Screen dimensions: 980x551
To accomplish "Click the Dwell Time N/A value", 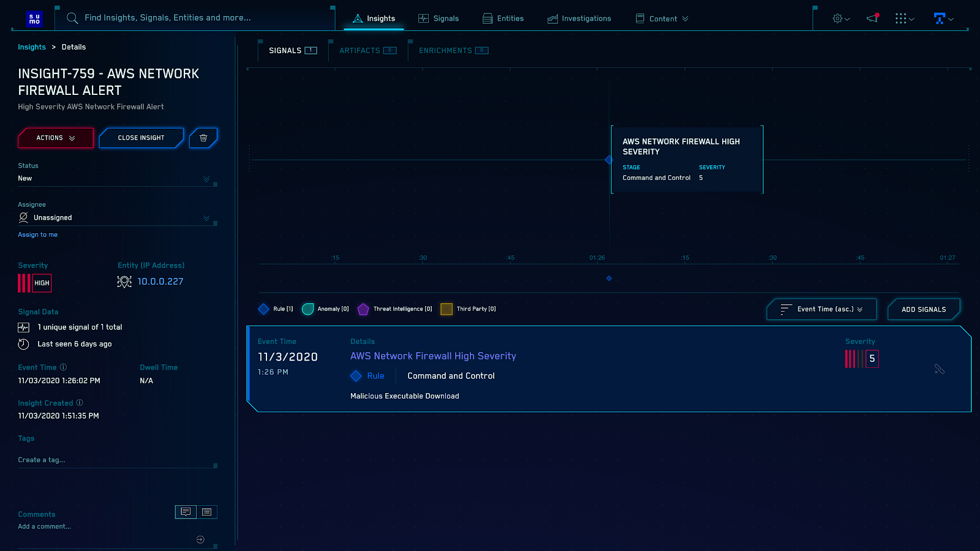I will [146, 381].
